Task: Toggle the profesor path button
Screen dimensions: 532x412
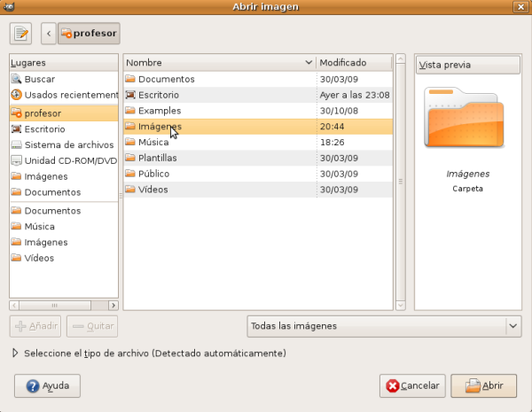Action: (x=89, y=34)
